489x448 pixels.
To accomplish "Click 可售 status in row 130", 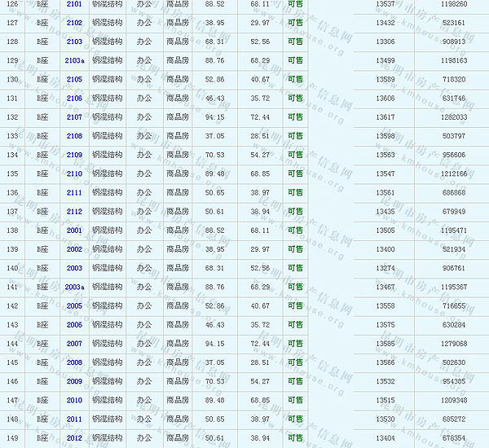I will [295, 79].
